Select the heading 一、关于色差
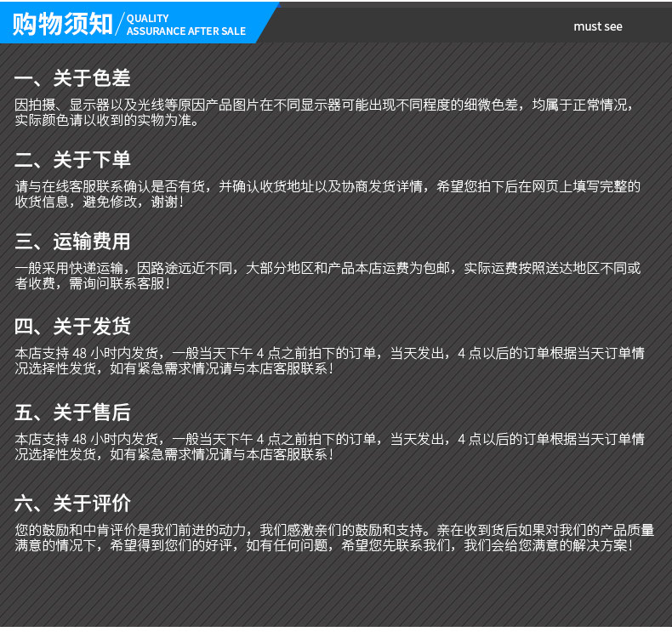Screen dimensions: 672x632 (x=72, y=78)
